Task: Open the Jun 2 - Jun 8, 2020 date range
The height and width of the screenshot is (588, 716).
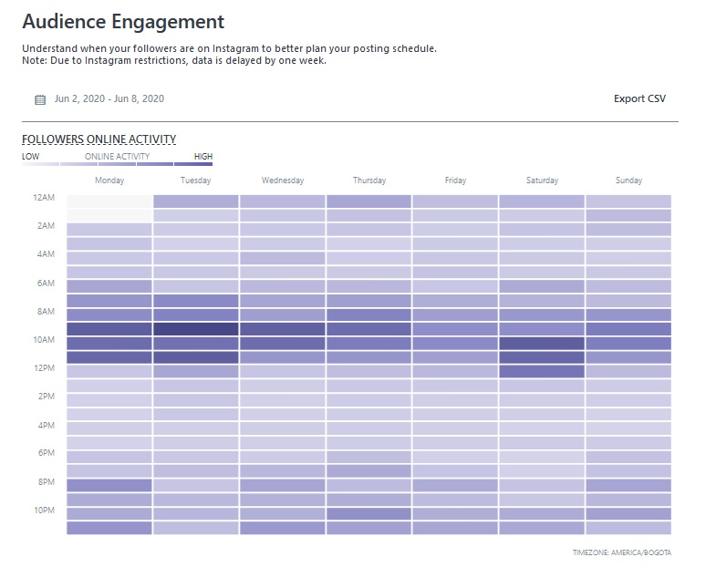Action: coord(109,98)
